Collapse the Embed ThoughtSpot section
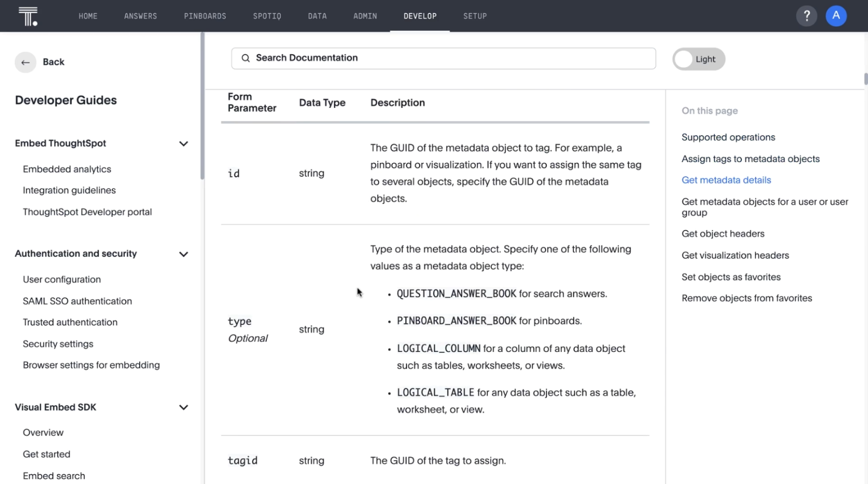 point(184,144)
